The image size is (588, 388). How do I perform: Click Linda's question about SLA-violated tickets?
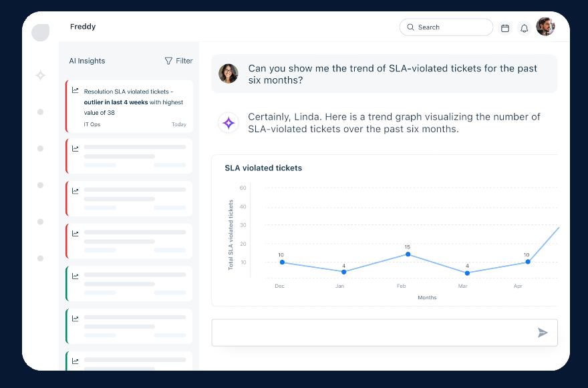point(393,74)
